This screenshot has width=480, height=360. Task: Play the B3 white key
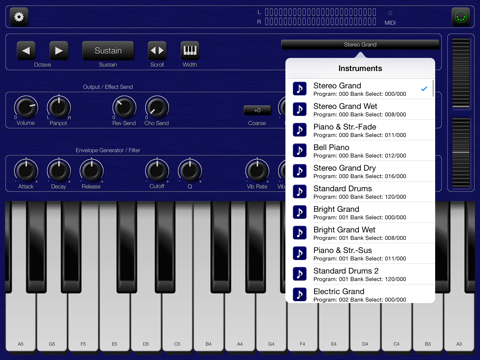(x=428, y=328)
